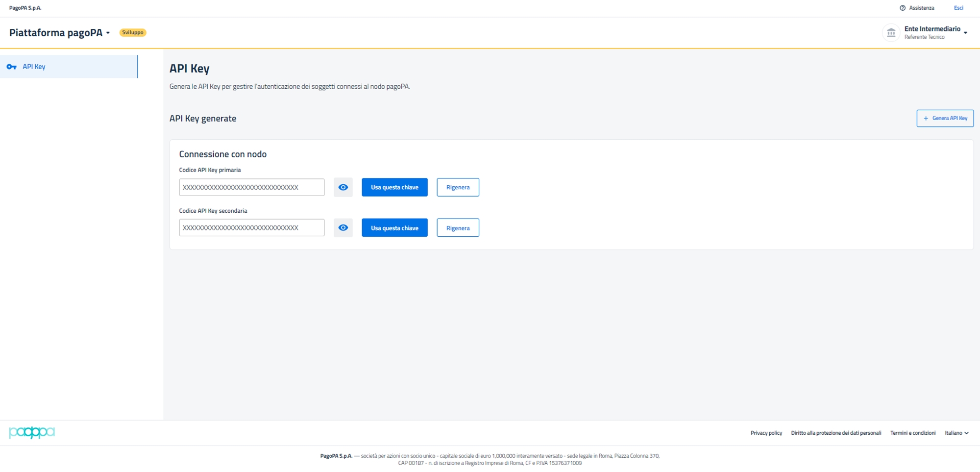Open the Ente Intermediario account dropdown
The image size is (980, 472).
(965, 33)
